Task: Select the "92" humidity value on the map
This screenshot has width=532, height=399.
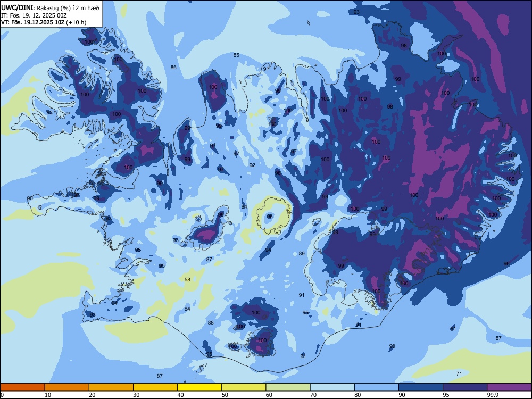Action: [x=252, y=165]
